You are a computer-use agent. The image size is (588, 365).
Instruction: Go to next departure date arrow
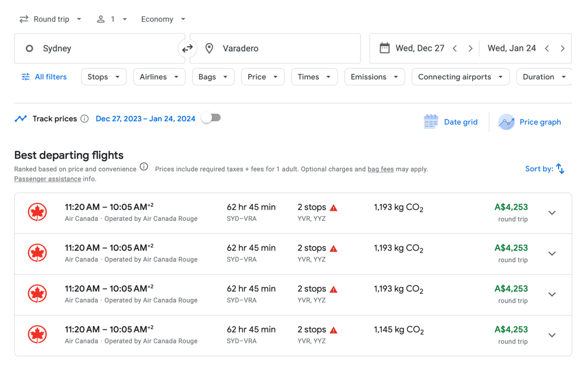[470, 48]
